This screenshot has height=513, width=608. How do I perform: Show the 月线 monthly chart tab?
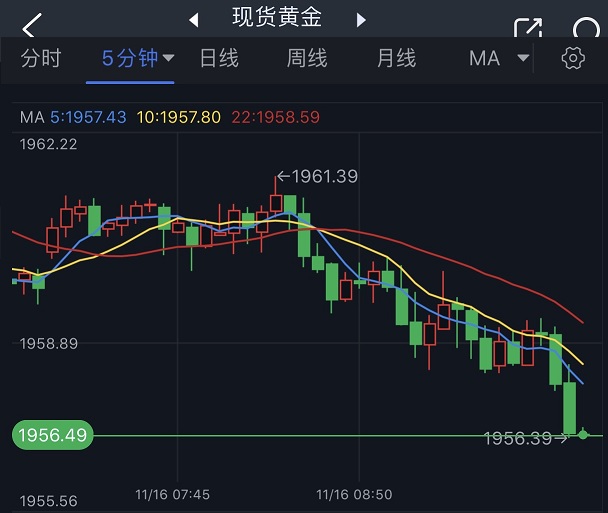(x=396, y=58)
